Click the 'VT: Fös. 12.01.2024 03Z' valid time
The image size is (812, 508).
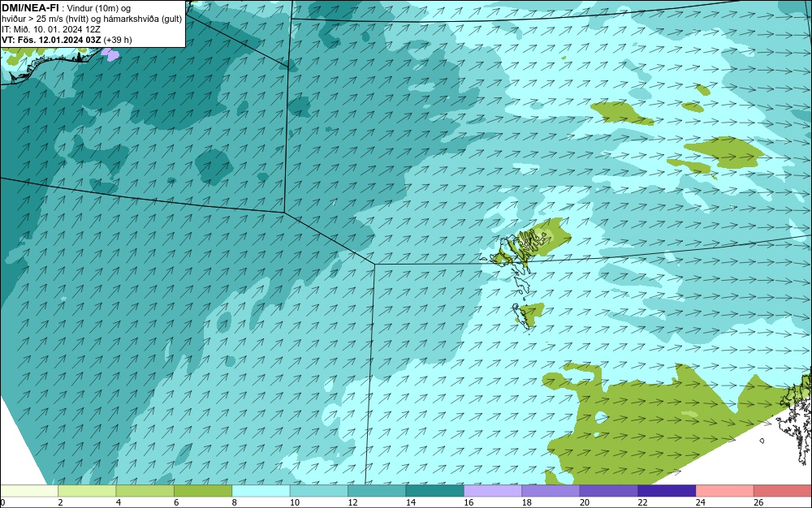click(51, 40)
